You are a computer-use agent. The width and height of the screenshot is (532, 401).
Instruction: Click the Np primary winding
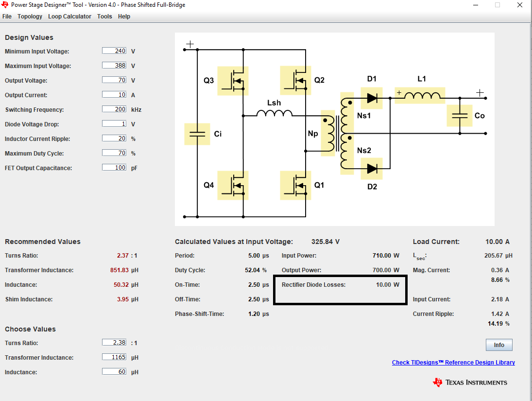pyautogui.click(x=328, y=133)
